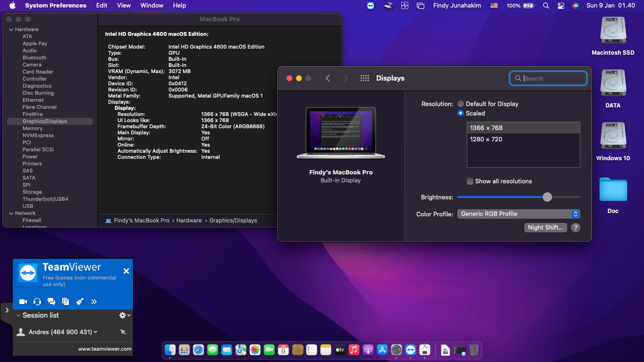Go back in System Preferences

click(x=328, y=78)
